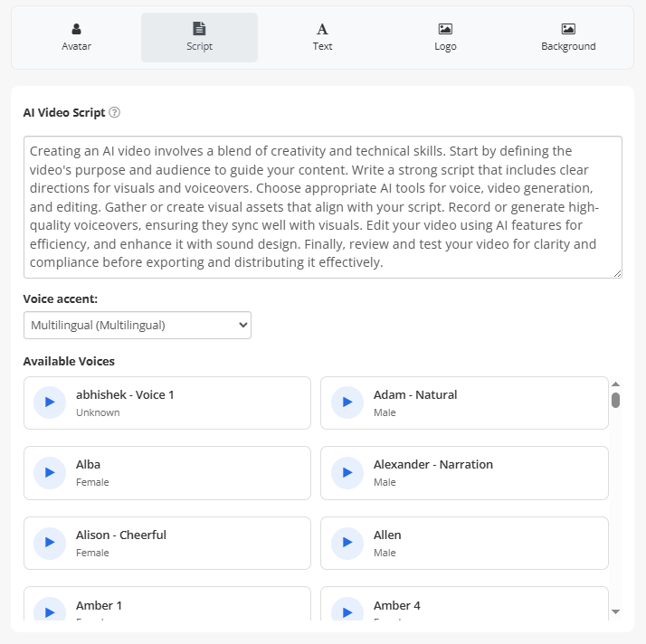This screenshot has height=644, width=646.
Task: Go to the Logo tab
Action: (x=445, y=38)
